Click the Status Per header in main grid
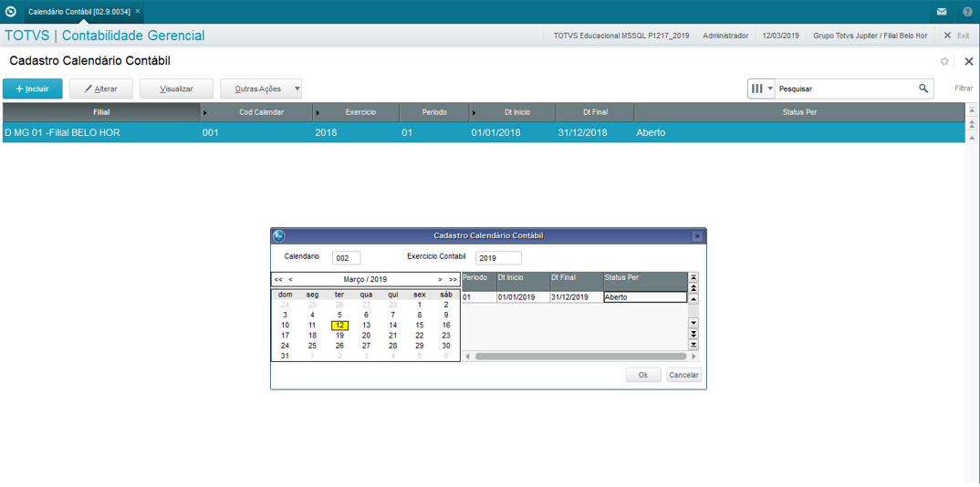980x487 pixels. pyautogui.click(x=800, y=112)
